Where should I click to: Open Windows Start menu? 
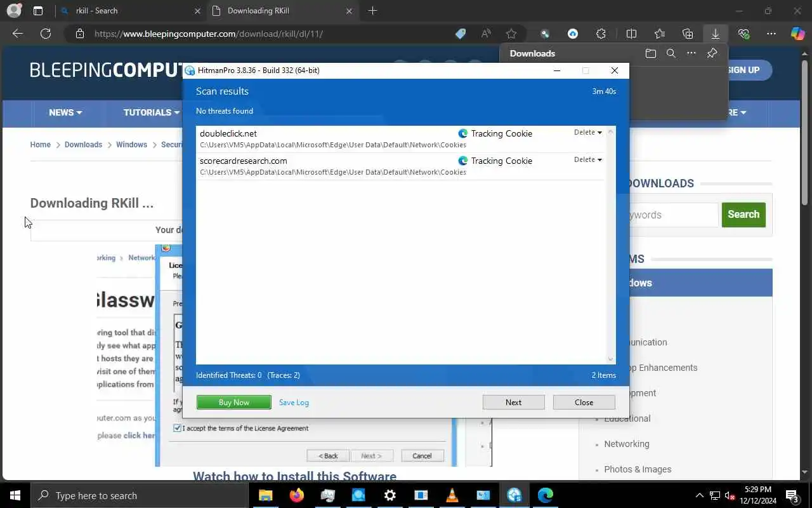pyautogui.click(x=15, y=495)
